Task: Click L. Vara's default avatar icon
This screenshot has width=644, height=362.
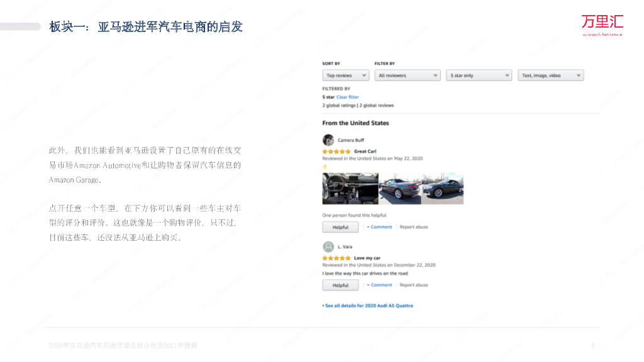Action: tap(328, 246)
